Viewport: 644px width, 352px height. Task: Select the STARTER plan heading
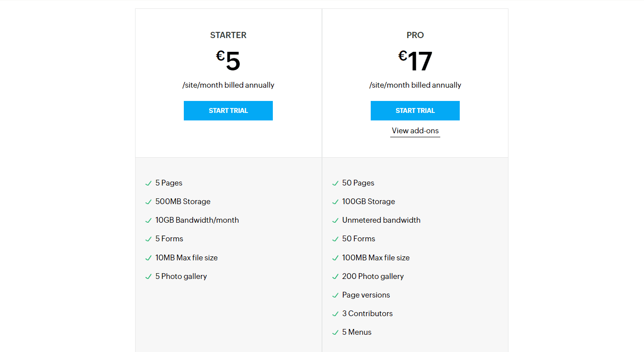pyautogui.click(x=228, y=35)
